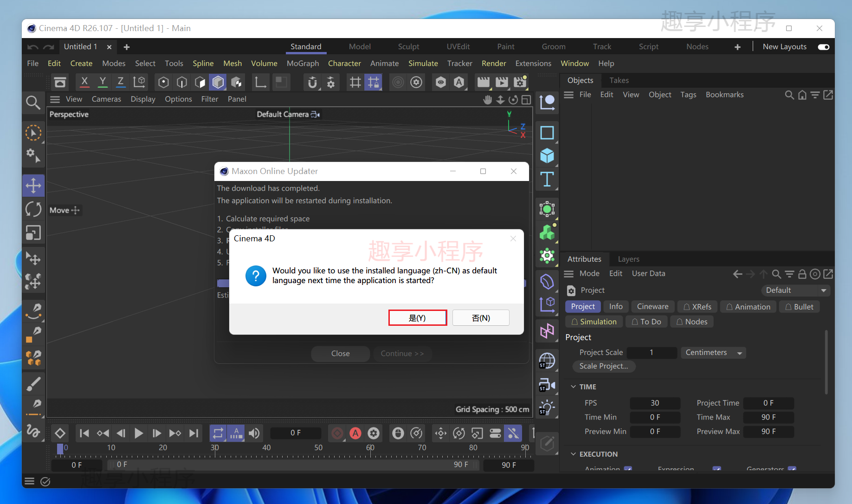Click the Render View clapperboard icon
Screen dimensions: 852x504
point(484,82)
